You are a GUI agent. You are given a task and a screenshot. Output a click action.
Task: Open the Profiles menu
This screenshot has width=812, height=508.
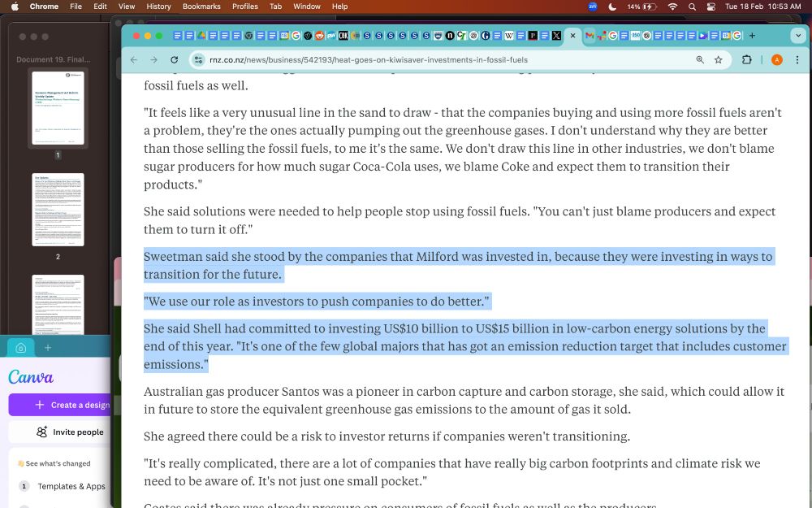[x=245, y=7]
